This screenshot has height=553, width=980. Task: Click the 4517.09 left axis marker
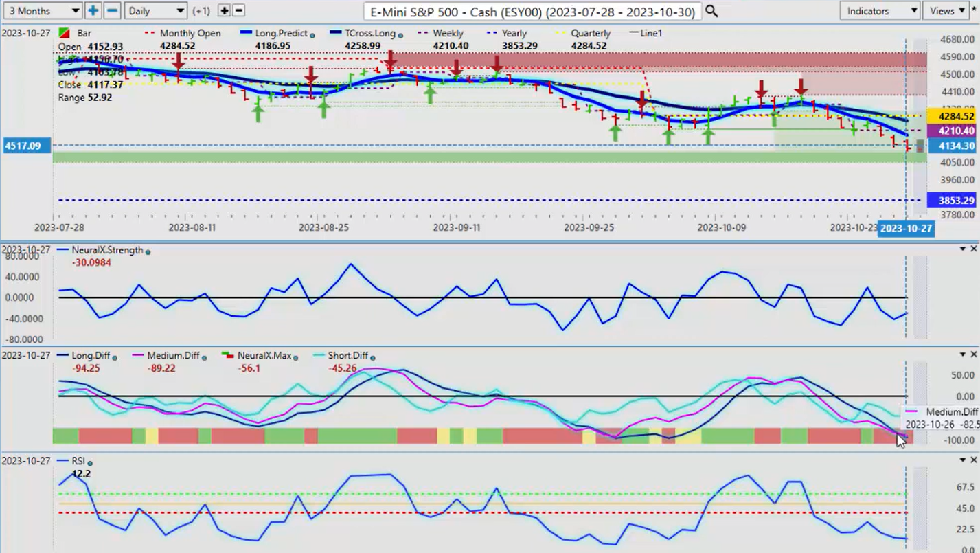(26, 146)
